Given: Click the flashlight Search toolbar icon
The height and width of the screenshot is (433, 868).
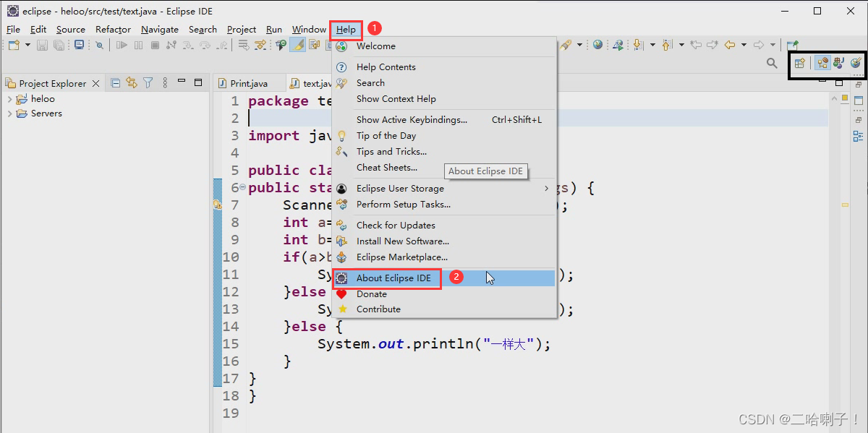Looking at the screenshot, I should pos(566,46).
